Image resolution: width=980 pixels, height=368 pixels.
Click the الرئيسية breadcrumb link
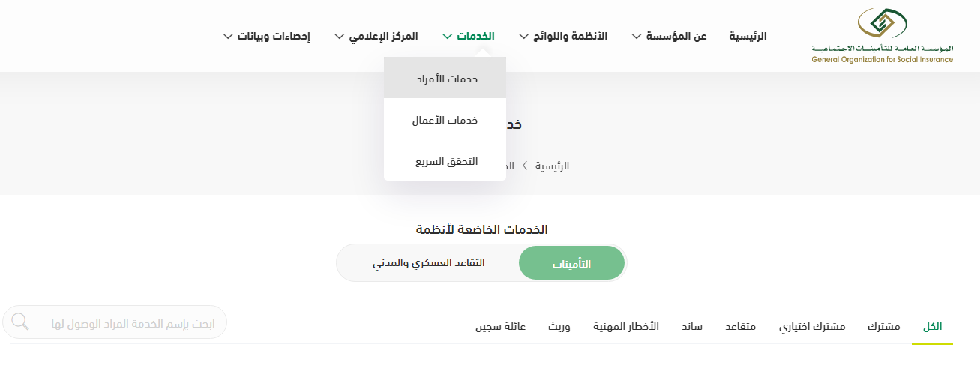pyautogui.click(x=551, y=166)
